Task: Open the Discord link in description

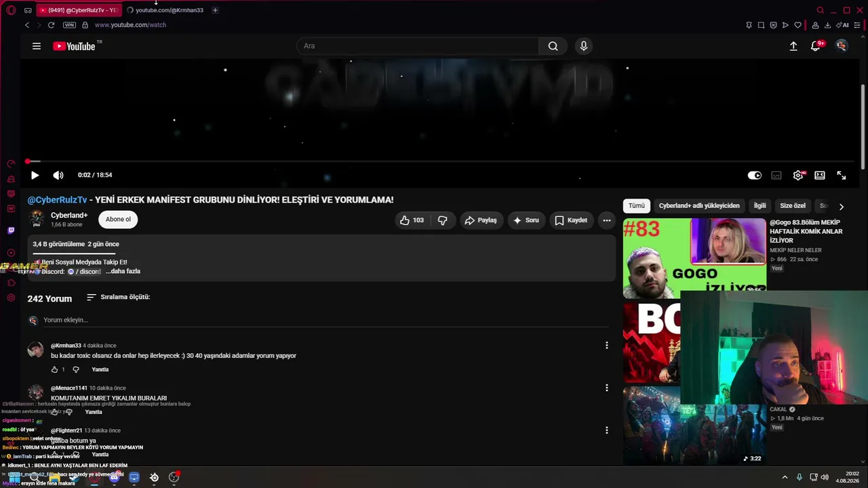Action: (x=84, y=271)
